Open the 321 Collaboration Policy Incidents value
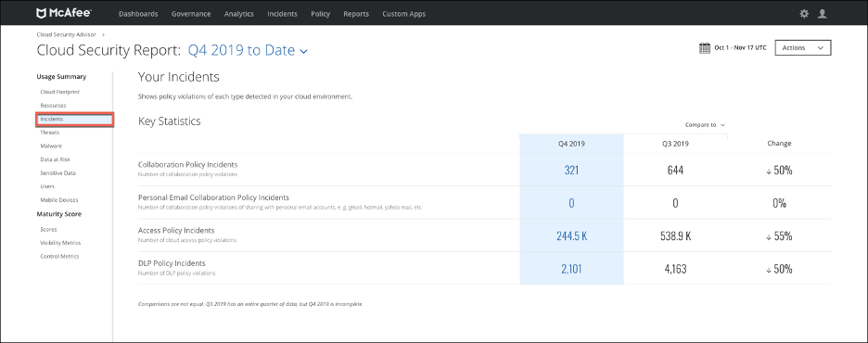Image resolution: width=868 pixels, height=343 pixels. coord(571,171)
